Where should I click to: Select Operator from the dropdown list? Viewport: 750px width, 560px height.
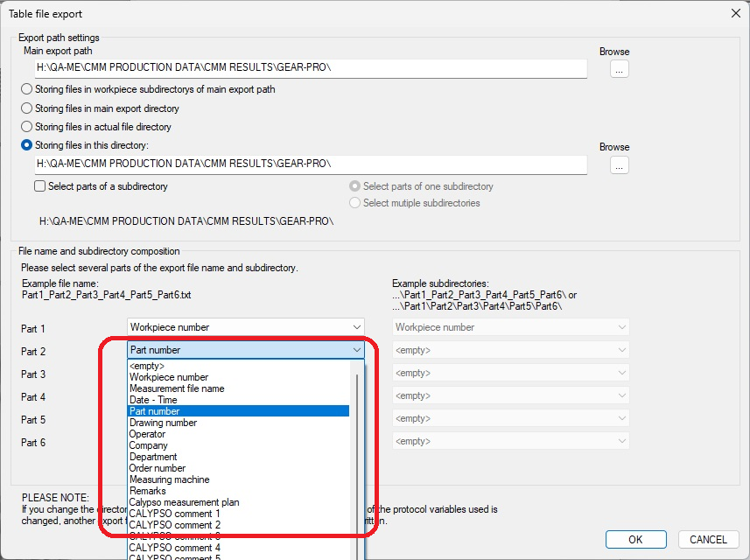click(x=147, y=434)
